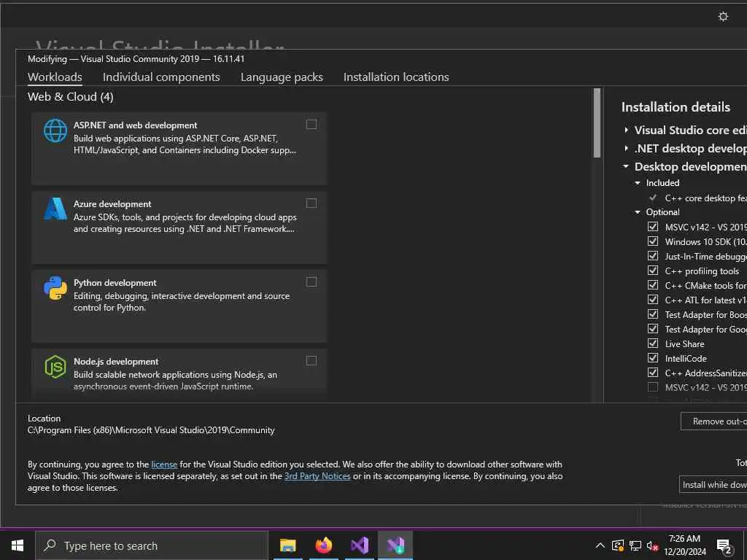Uncheck the Windows 10 SDK optional component
The width and height of the screenshot is (747, 560).
pos(653,241)
